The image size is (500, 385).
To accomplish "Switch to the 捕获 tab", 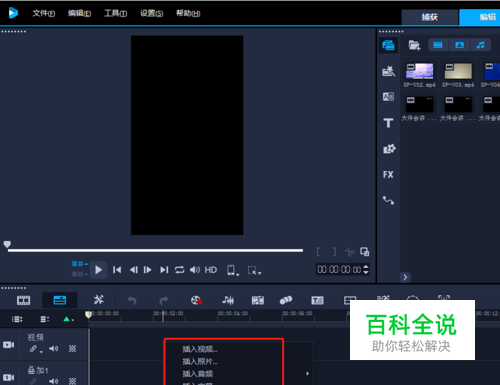I will tap(430, 17).
